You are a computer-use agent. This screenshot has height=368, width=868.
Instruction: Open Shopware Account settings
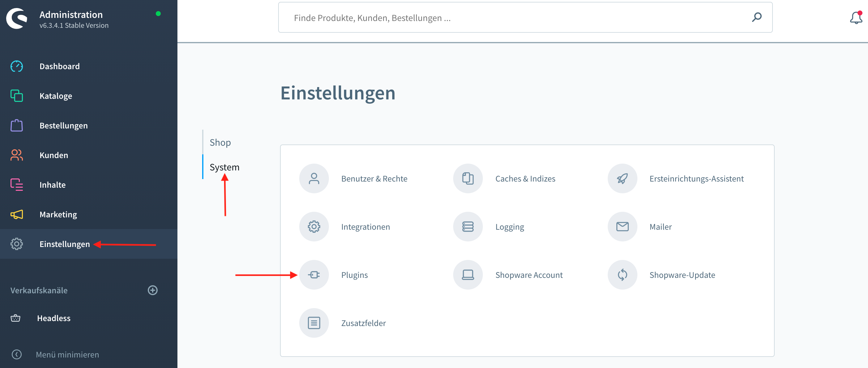pos(529,275)
